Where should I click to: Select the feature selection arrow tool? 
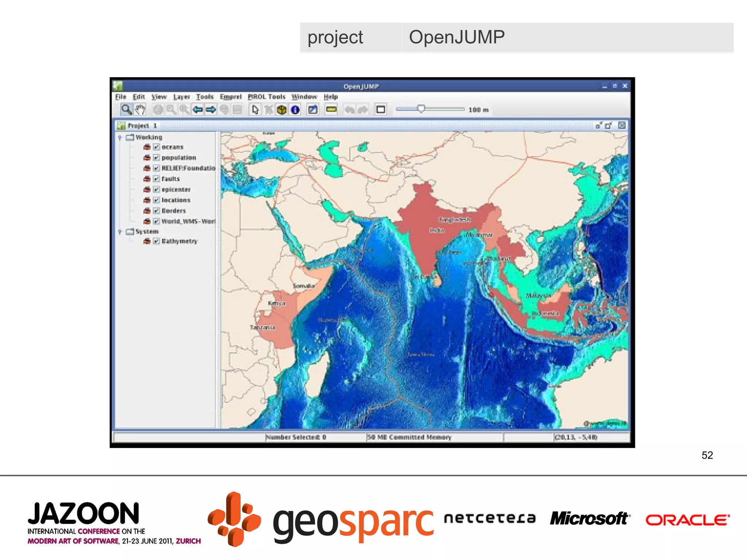(x=255, y=109)
